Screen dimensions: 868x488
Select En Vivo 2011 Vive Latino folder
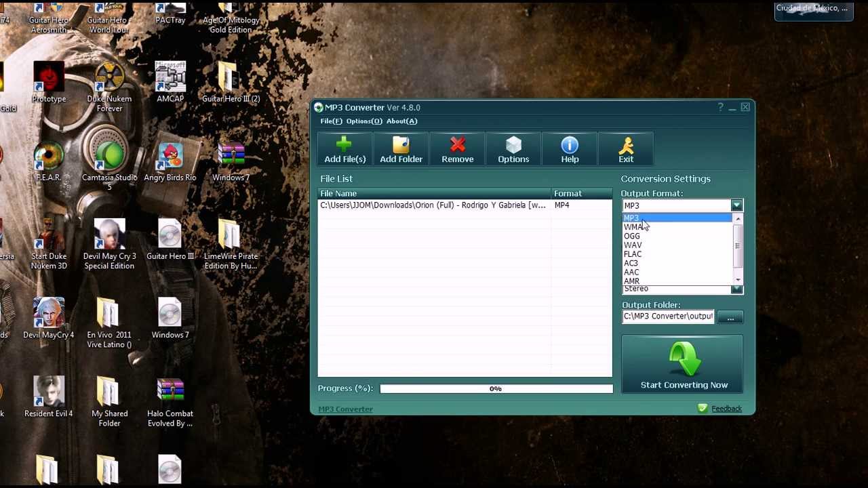(109, 323)
